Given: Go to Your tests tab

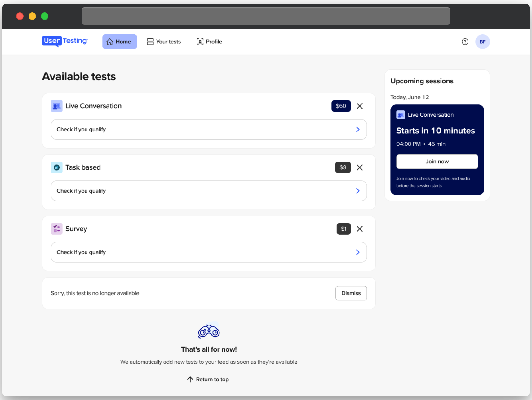Looking at the screenshot, I should coord(164,42).
